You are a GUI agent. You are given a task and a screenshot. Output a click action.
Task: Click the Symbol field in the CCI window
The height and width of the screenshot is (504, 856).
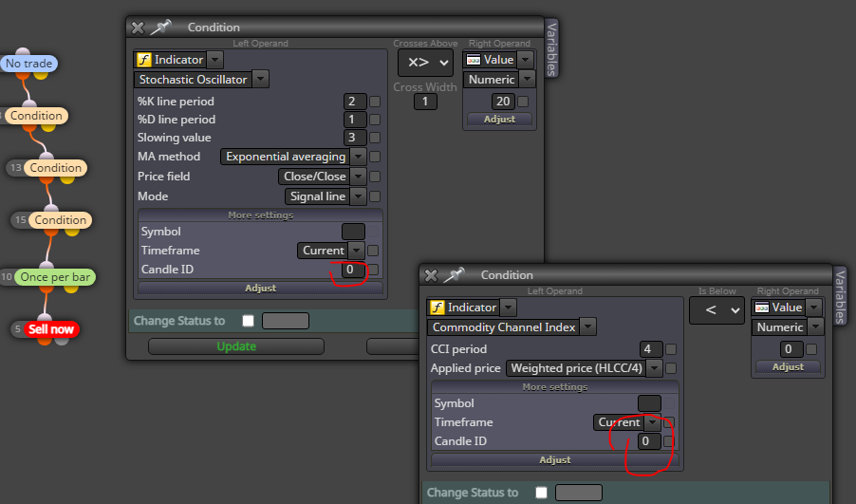coord(650,403)
